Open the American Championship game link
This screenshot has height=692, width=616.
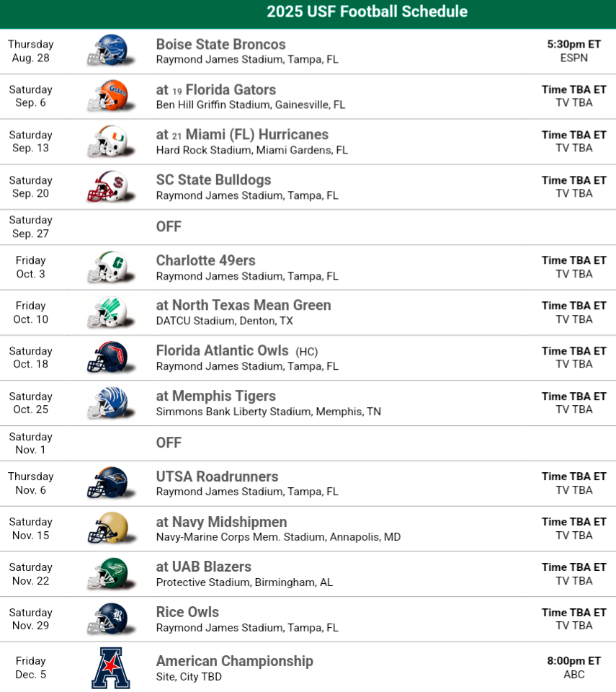click(235, 661)
